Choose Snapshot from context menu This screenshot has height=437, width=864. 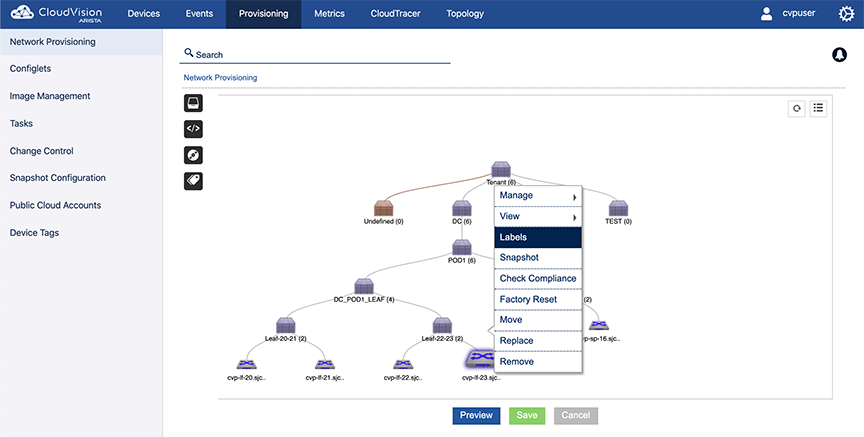pos(538,258)
